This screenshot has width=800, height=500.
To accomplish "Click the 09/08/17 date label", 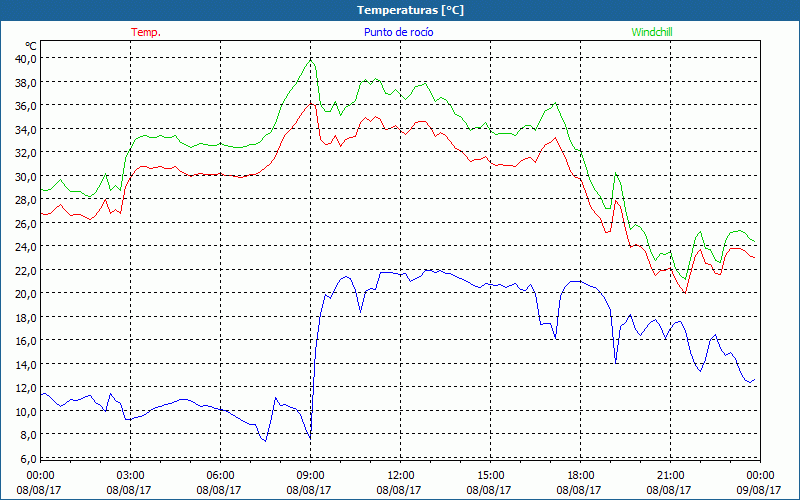I will 759,490.
